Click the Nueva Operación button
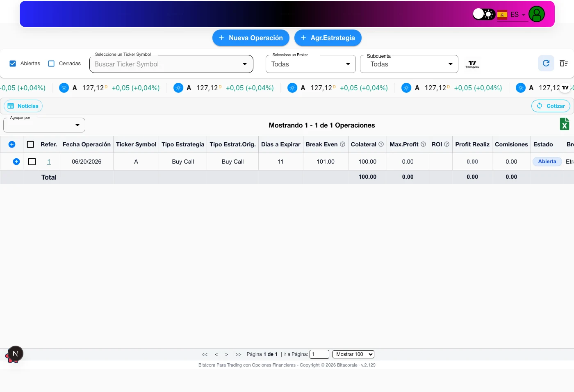Screen dimensions: 574x392 tap(251, 38)
